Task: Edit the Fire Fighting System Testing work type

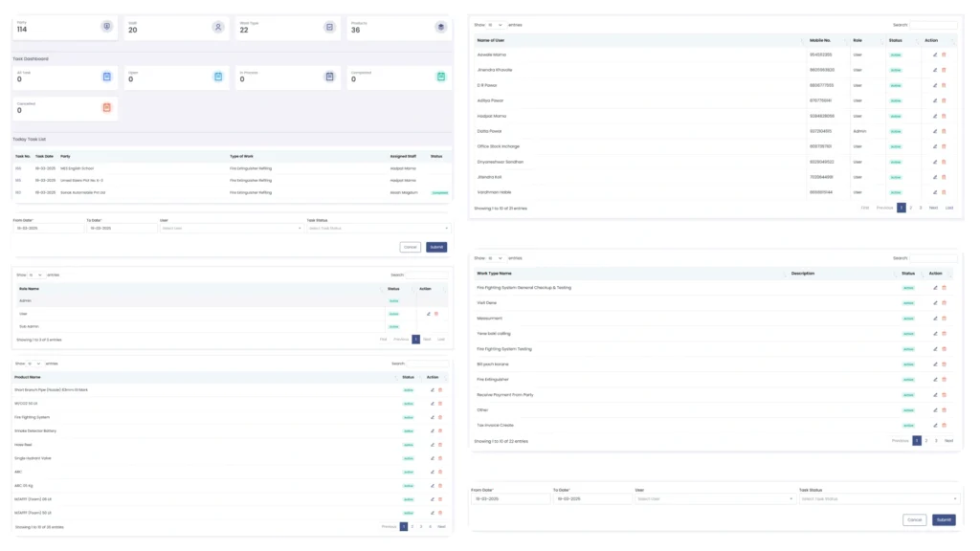Action: click(x=935, y=349)
